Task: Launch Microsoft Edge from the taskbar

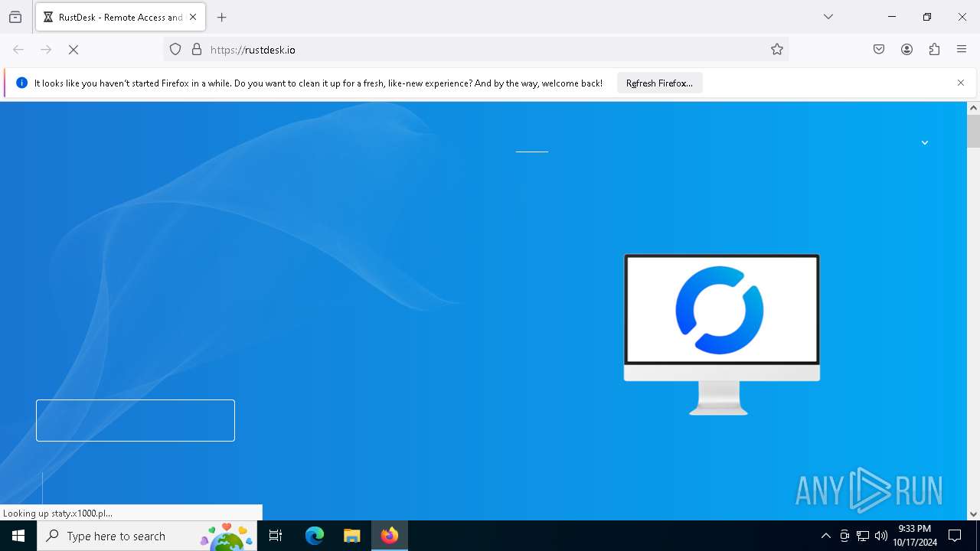Action: click(x=315, y=536)
